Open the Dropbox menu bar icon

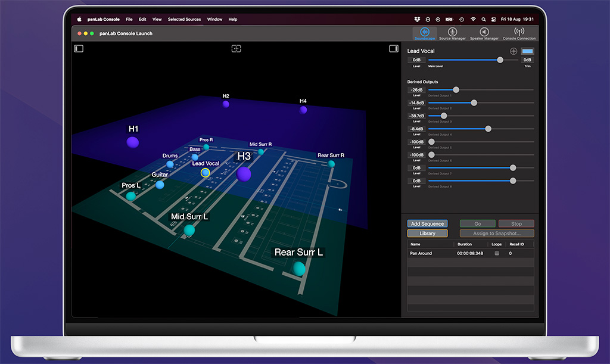click(417, 19)
